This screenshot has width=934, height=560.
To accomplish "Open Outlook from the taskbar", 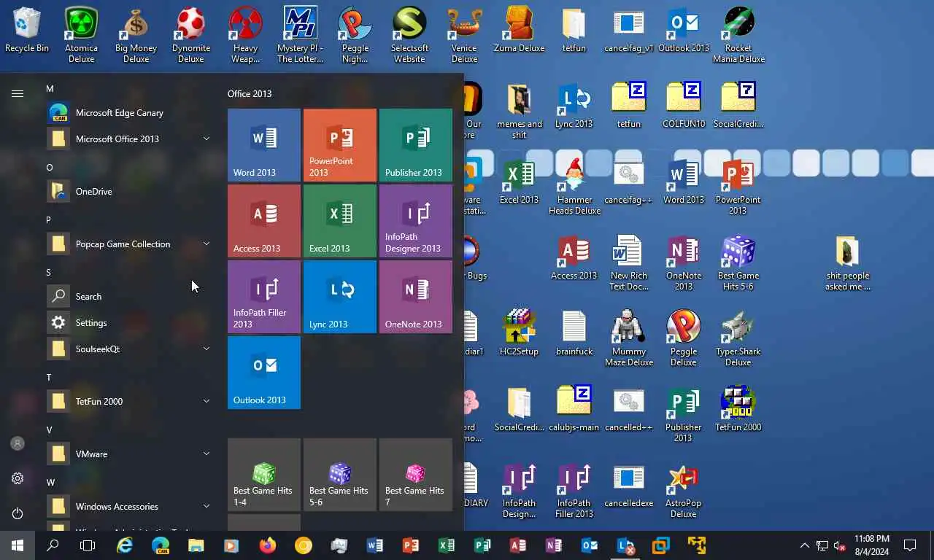I will (590, 545).
